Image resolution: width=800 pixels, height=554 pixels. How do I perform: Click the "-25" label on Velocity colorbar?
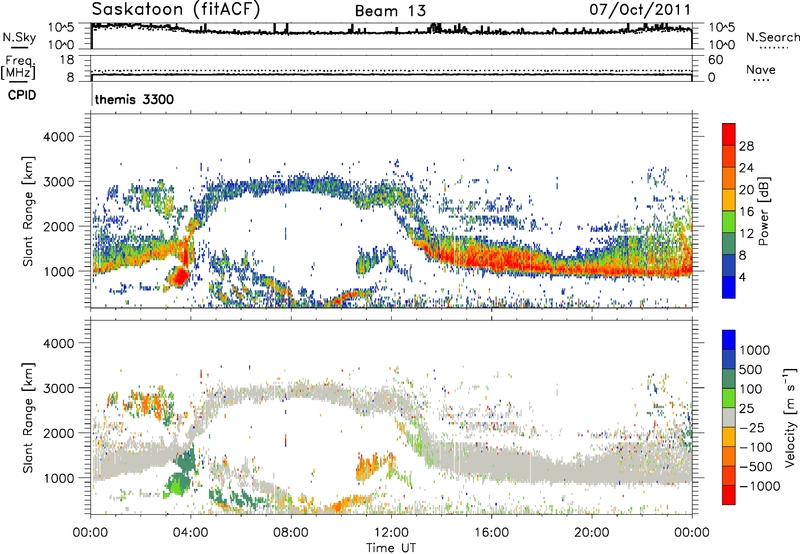(751, 427)
